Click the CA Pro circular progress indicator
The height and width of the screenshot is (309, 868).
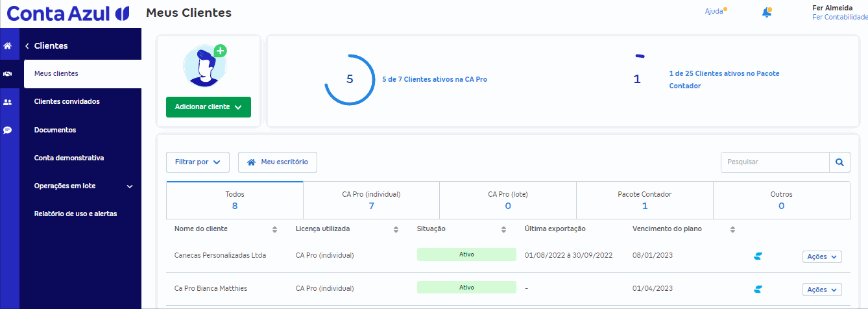[x=350, y=79]
